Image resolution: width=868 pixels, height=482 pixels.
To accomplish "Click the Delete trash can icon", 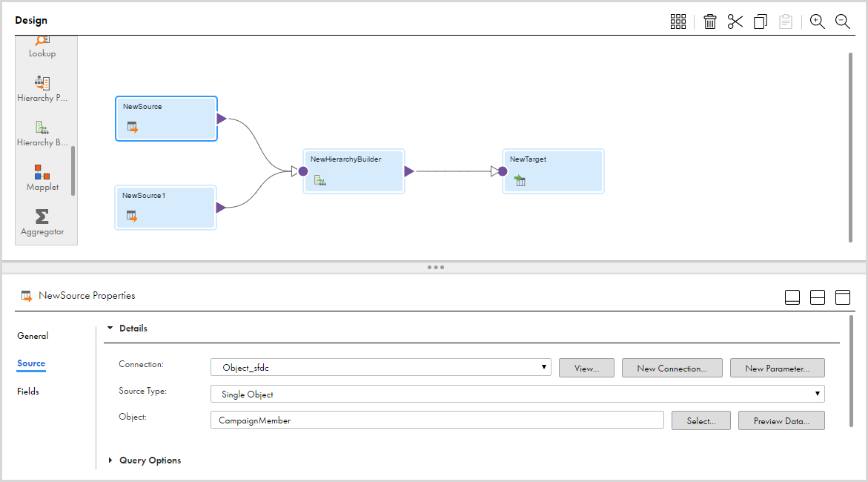I will click(x=709, y=22).
